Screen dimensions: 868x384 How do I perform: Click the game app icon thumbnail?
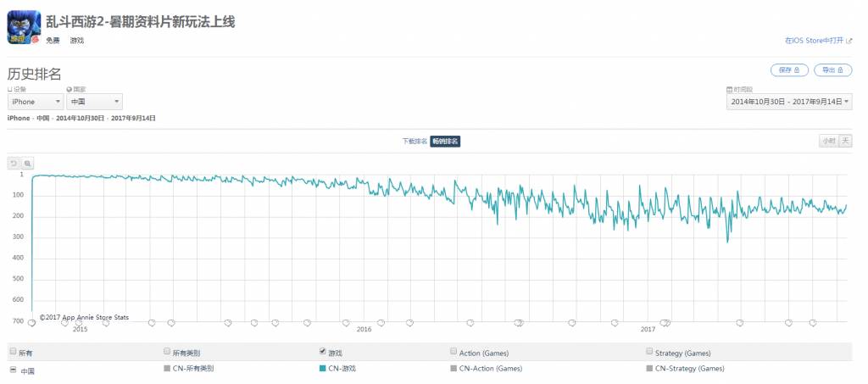pyautogui.click(x=23, y=26)
